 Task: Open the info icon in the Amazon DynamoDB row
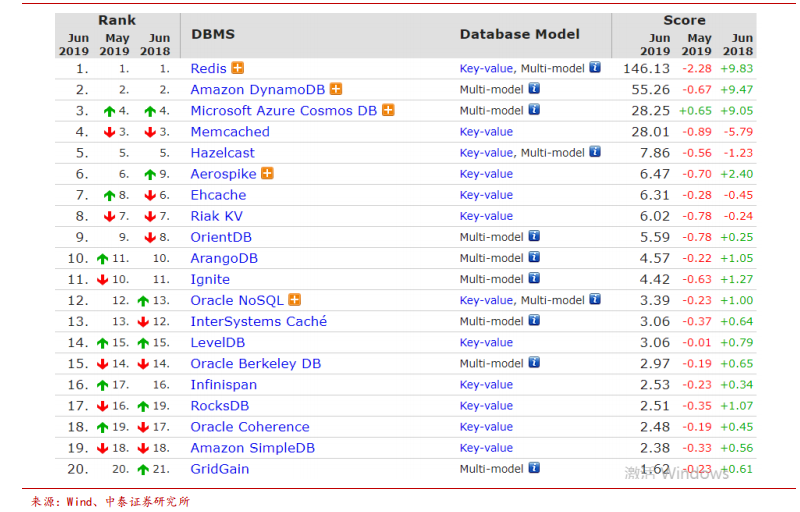point(534,89)
